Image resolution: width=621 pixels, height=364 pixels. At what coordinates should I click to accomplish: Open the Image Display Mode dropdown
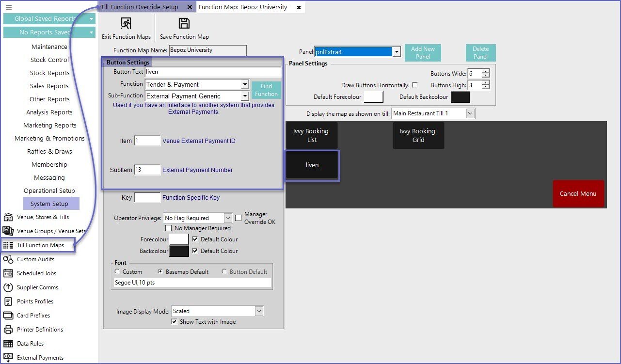[259, 311]
